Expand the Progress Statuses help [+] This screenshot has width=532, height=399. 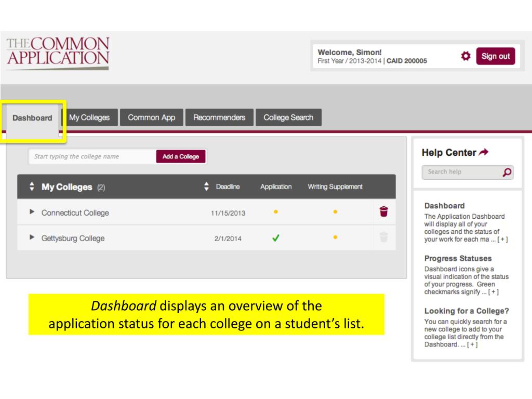pos(494,292)
